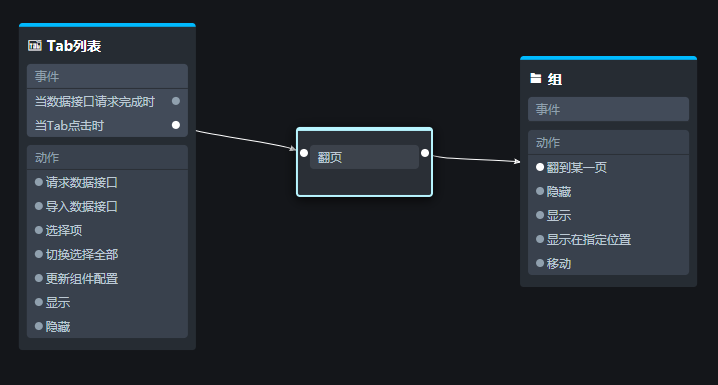This screenshot has height=385, width=718.
Task: Click the 事件 header in Tab列表 node
Action: tap(107, 76)
